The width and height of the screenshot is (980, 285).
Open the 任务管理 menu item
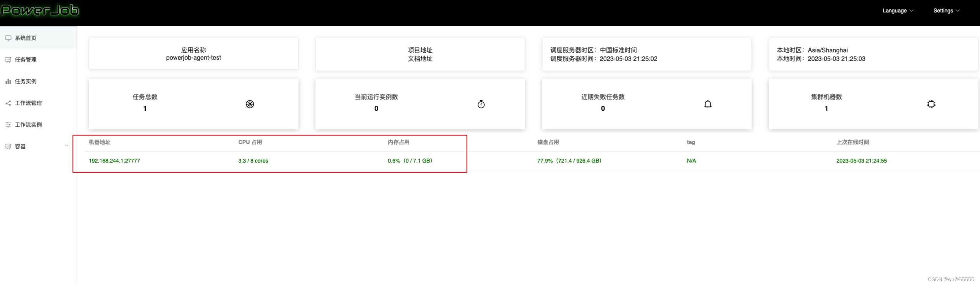click(38, 60)
